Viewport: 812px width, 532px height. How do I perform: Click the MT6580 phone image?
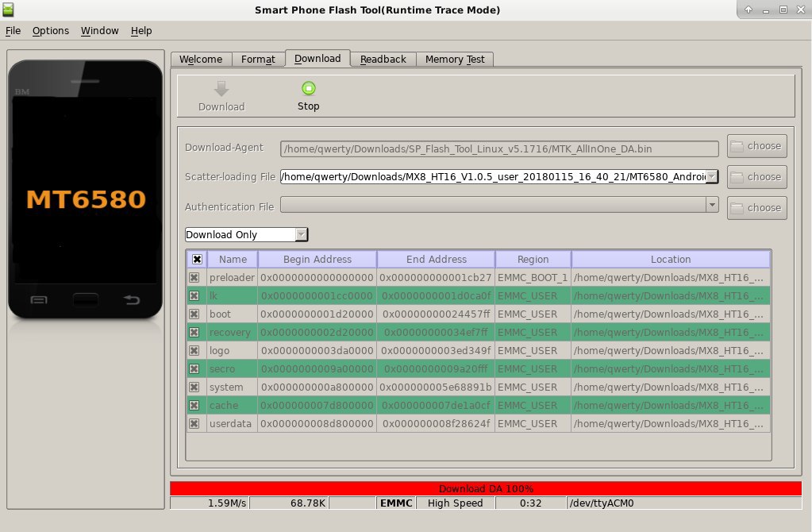coord(86,189)
